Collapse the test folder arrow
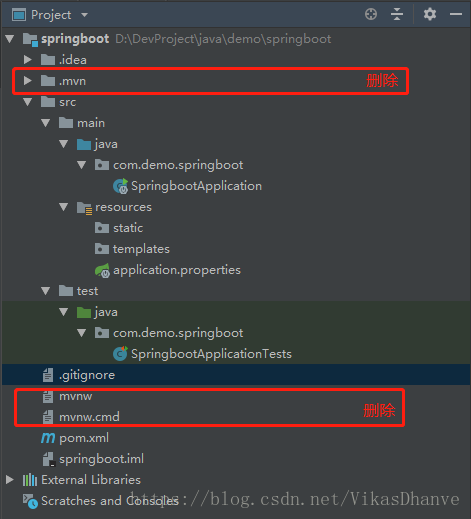Viewport: 471px width, 519px height. point(46,291)
